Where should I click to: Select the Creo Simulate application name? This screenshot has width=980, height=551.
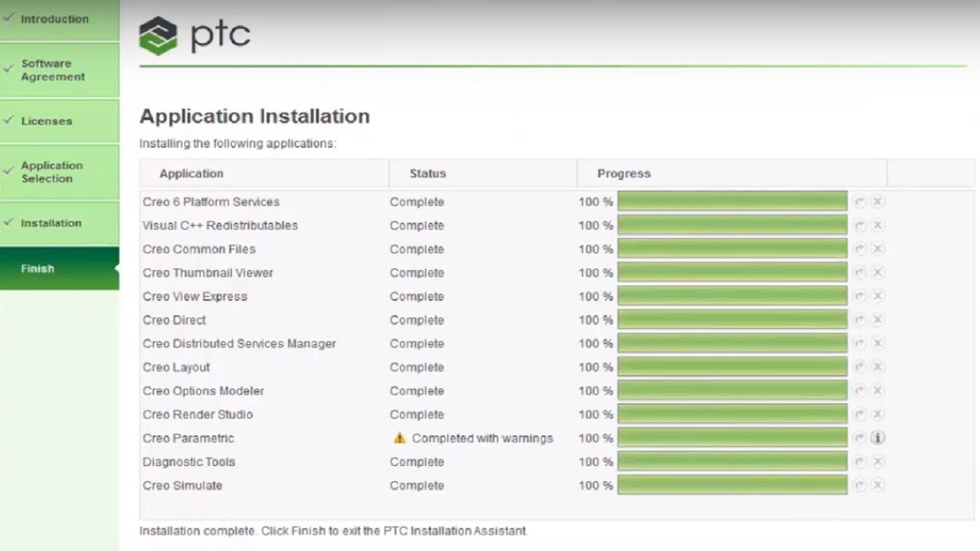coord(182,485)
